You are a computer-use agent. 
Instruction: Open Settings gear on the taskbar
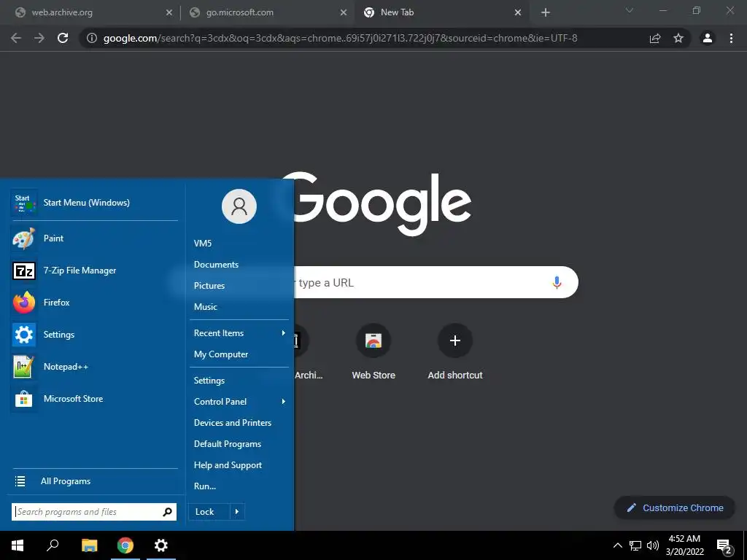[161, 545]
